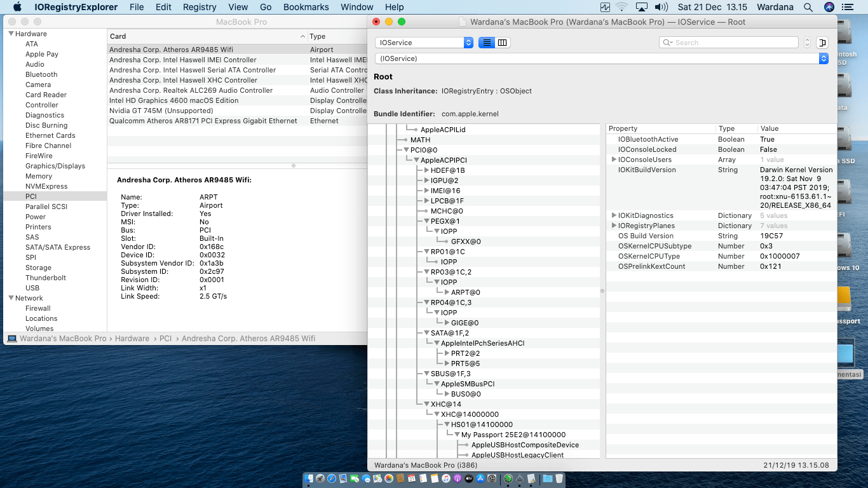
Task: Open FaceTime from the Dock
Action: [355, 478]
